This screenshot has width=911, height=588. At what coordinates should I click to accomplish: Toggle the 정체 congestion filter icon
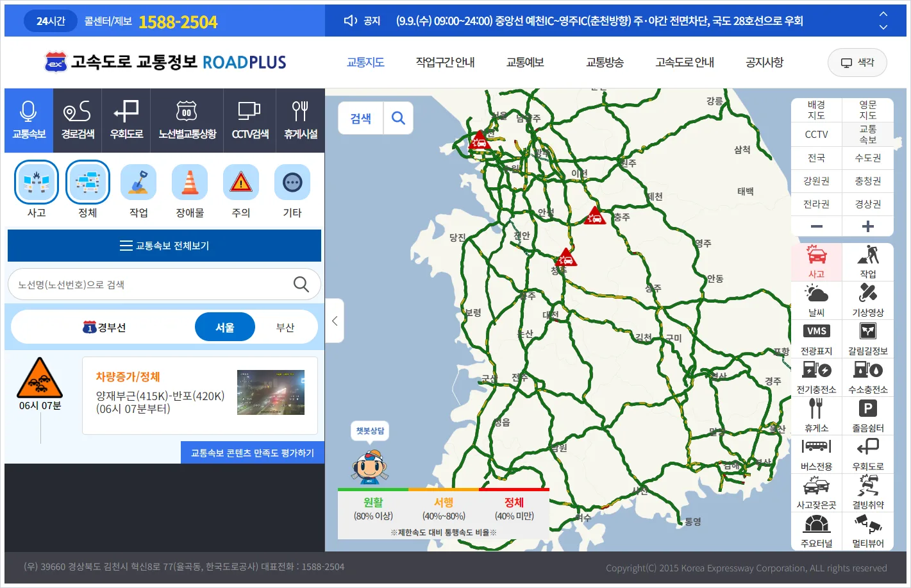coord(88,182)
